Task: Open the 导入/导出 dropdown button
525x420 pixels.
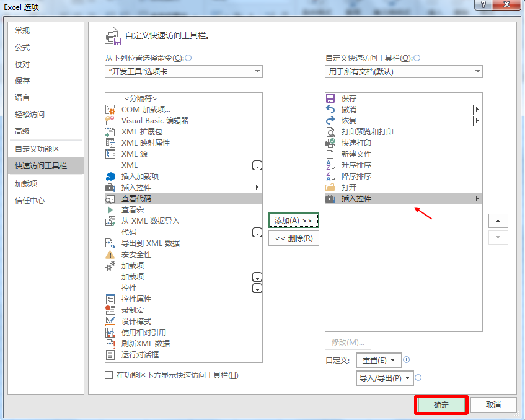Action: pos(384,378)
